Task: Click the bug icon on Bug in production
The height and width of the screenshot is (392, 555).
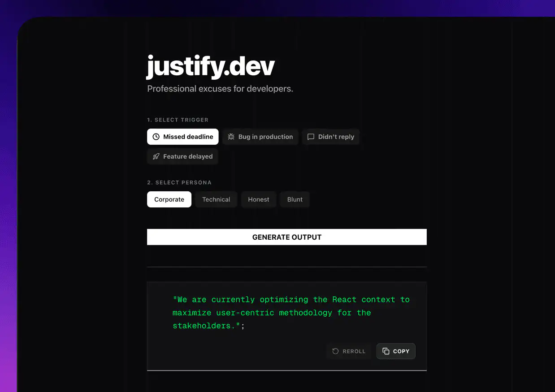Action: pyautogui.click(x=231, y=137)
